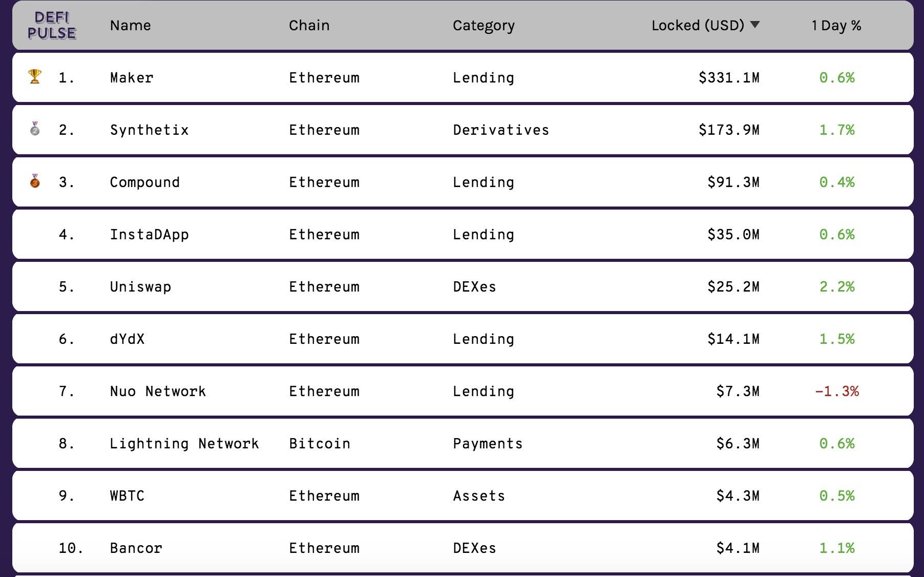The height and width of the screenshot is (577, 924).
Task: Open the Maker project link
Action: click(132, 77)
